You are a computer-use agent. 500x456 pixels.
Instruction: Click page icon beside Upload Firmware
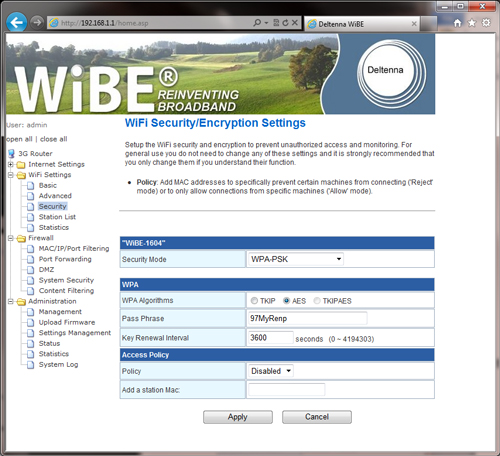pyautogui.click(x=30, y=323)
